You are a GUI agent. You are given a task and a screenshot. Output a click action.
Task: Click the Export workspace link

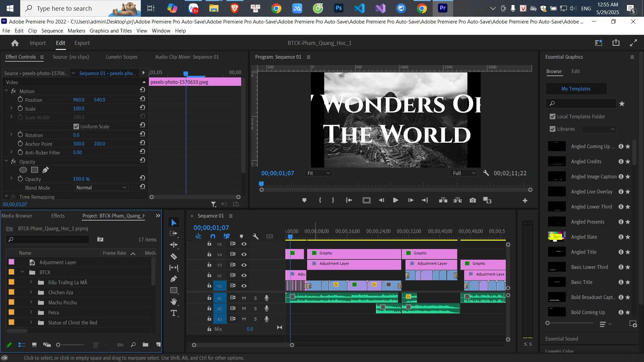click(82, 43)
